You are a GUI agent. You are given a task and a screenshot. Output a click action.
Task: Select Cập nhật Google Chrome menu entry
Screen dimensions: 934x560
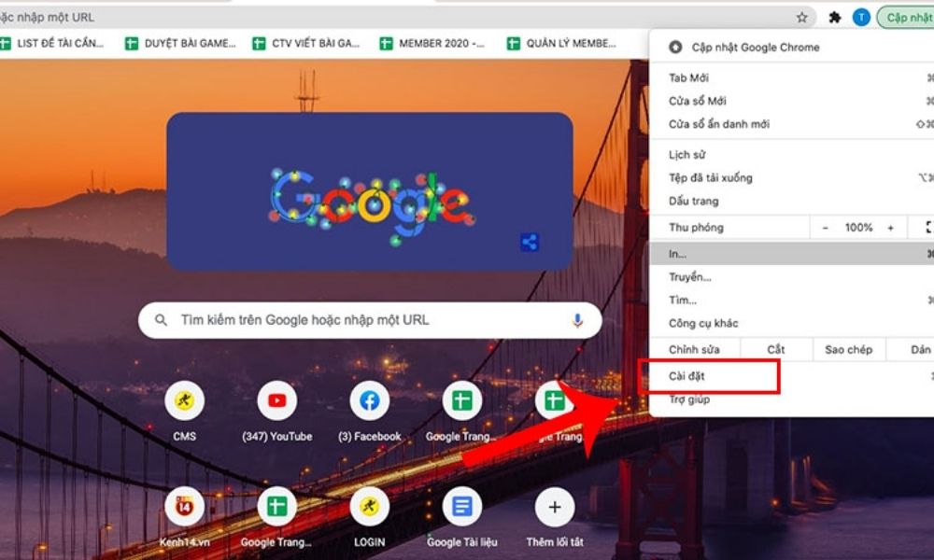792,47
